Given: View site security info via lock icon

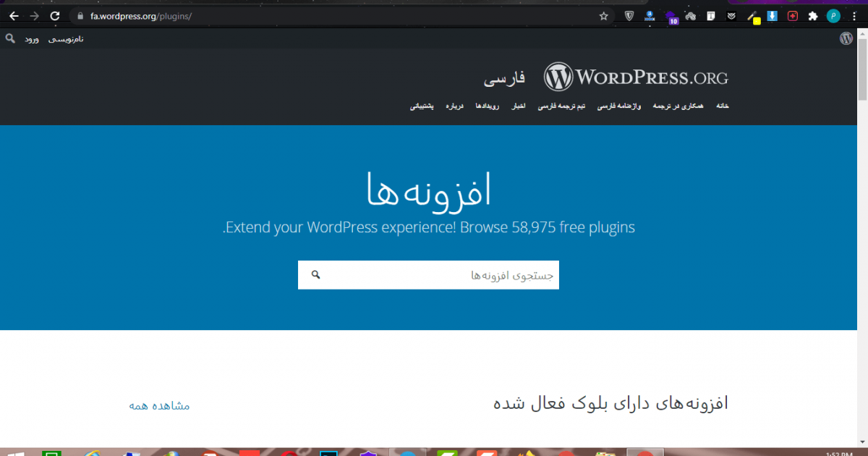Looking at the screenshot, I should point(80,16).
